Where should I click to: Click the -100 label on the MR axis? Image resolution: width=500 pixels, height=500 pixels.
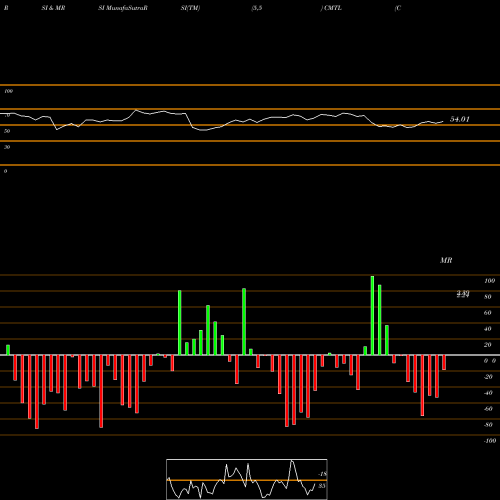(490, 441)
